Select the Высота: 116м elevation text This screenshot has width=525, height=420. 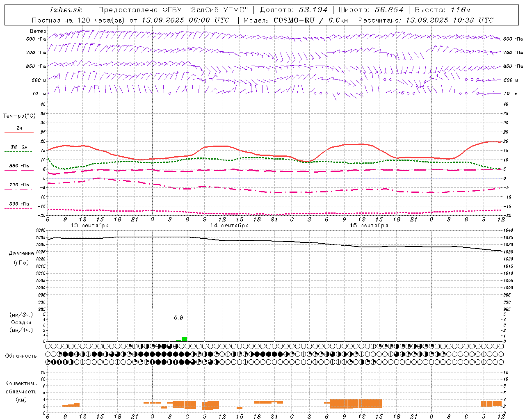coord(443,10)
